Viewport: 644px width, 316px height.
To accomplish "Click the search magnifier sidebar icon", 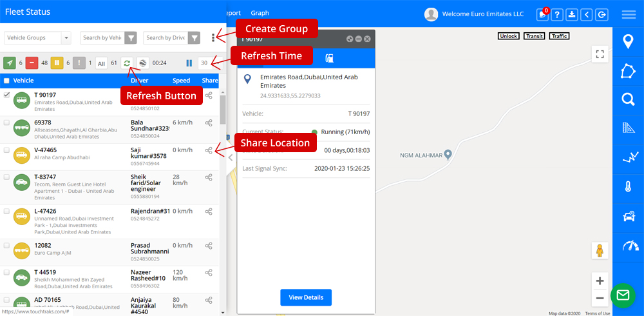I will point(628,99).
